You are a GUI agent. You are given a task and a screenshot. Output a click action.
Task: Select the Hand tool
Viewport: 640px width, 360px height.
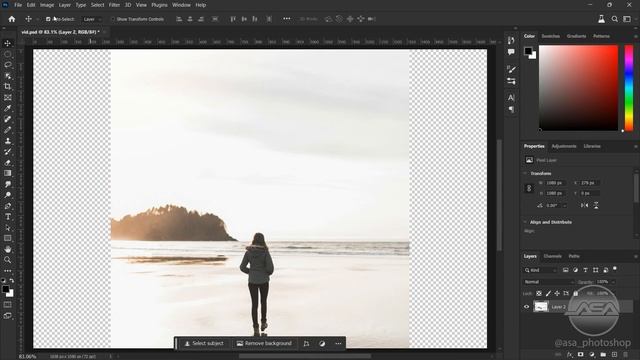tap(7, 249)
